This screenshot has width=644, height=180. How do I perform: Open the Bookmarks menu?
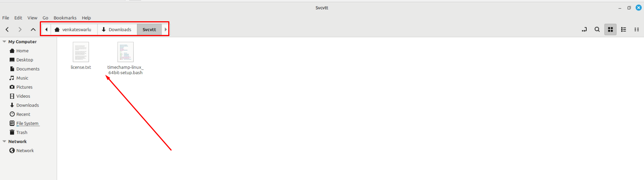[x=65, y=18]
